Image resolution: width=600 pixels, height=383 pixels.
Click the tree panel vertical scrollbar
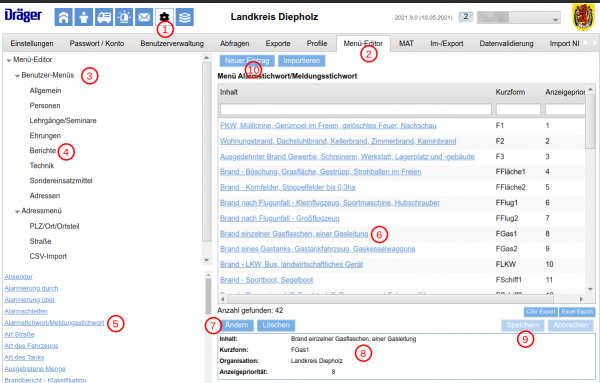(206, 153)
